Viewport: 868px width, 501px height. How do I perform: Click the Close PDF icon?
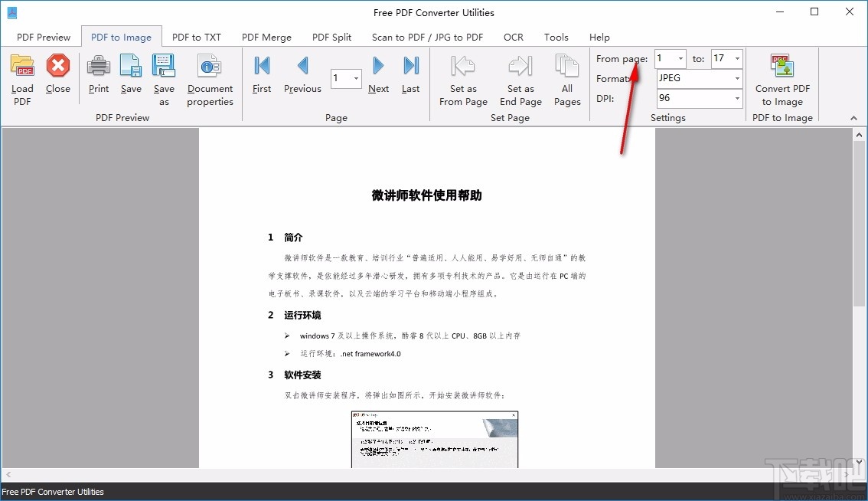pyautogui.click(x=58, y=77)
